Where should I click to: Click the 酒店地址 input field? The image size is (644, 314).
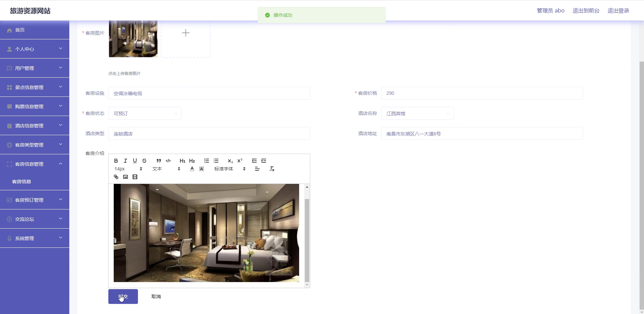pos(482,133)
